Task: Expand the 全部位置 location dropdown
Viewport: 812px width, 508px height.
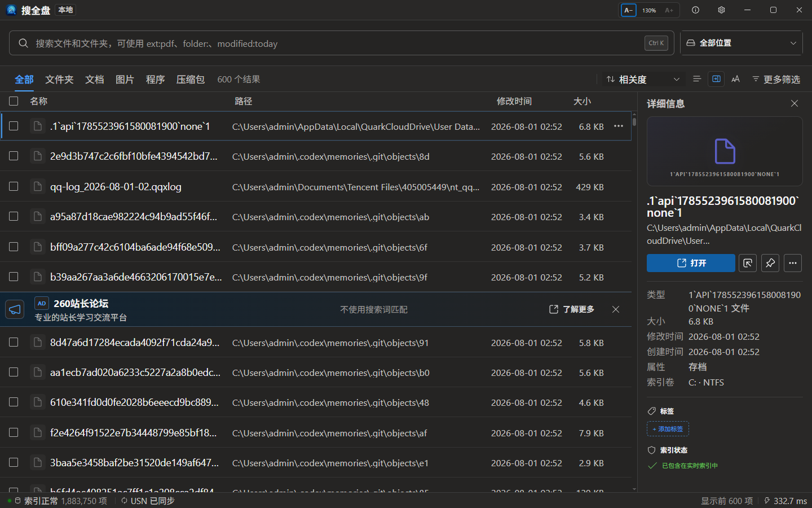Action: 742,43
